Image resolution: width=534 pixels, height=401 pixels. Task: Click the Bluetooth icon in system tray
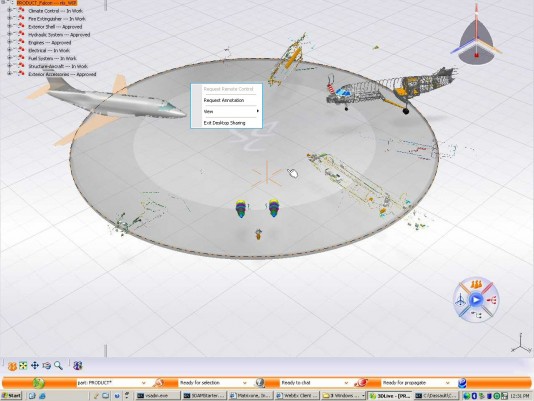[x=474, y=396]
